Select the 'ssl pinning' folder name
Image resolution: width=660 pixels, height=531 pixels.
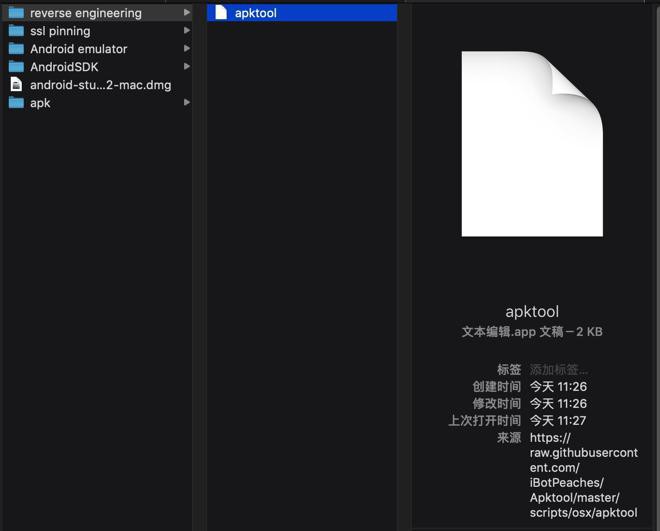point(60,31)
